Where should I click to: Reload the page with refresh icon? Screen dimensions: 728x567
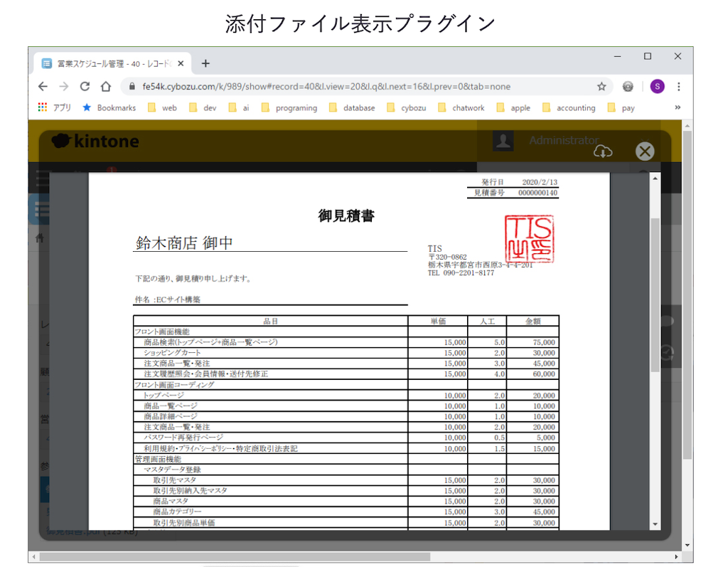coord(85,87)
